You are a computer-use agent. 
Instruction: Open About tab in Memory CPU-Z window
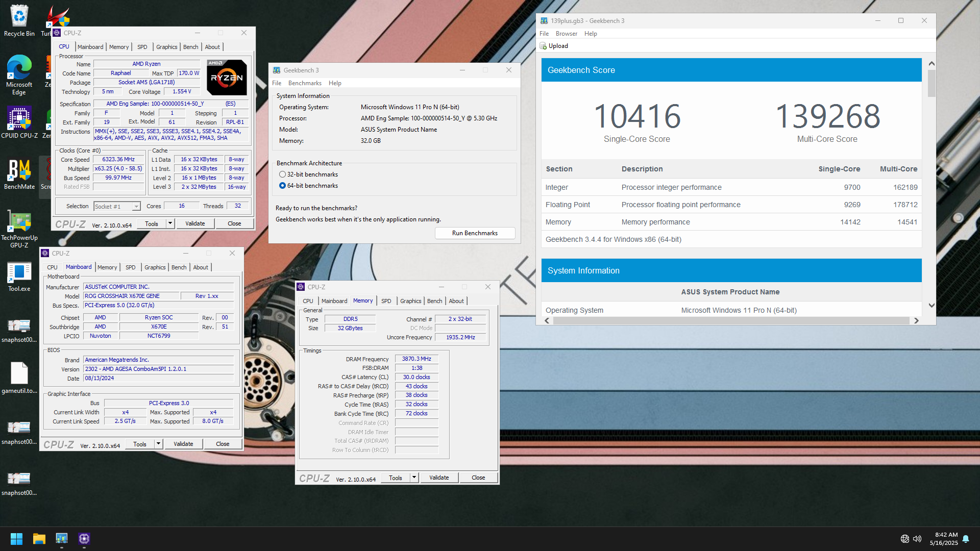coord(456,301)
